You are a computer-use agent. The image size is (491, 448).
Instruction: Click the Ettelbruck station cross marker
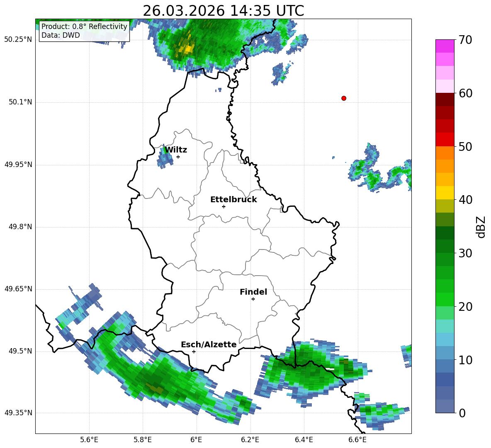coord(224,206)
